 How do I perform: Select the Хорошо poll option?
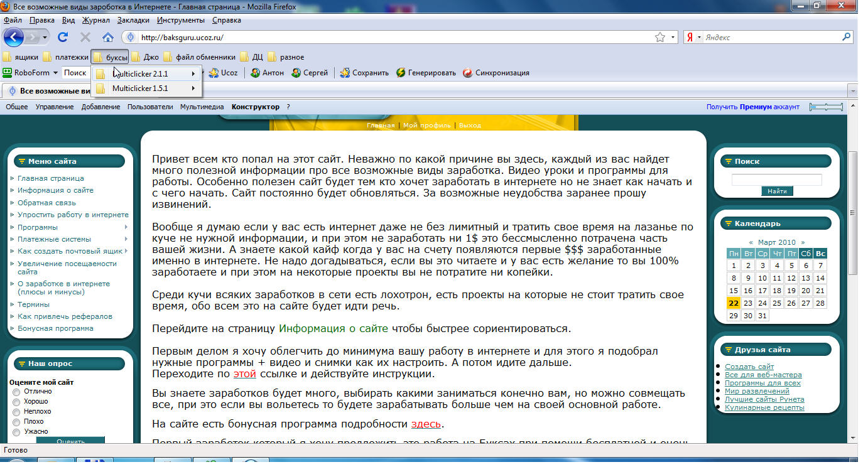pyautogui.click(x=16, y=402)
